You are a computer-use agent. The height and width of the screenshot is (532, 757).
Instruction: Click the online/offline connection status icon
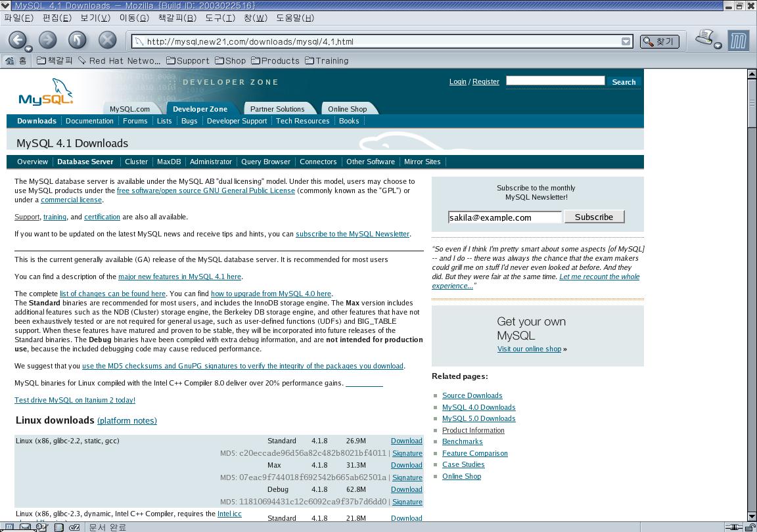click(734, 527)
